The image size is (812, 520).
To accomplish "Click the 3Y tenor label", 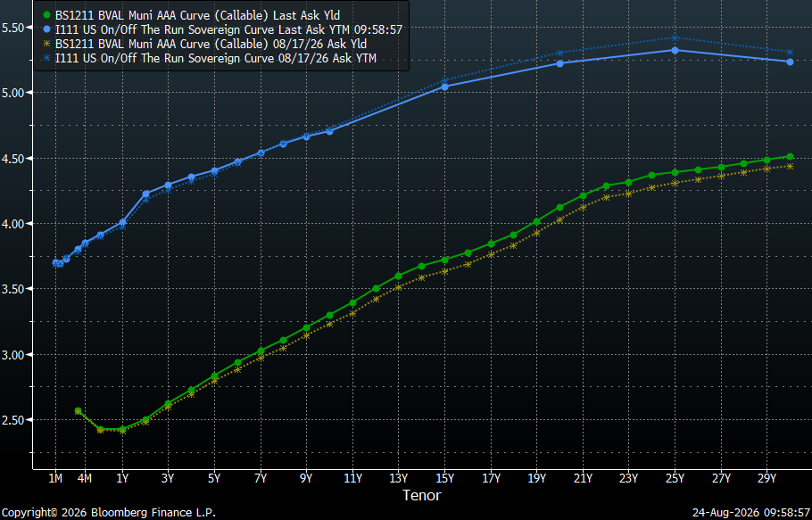I will (x=168, y=479).
